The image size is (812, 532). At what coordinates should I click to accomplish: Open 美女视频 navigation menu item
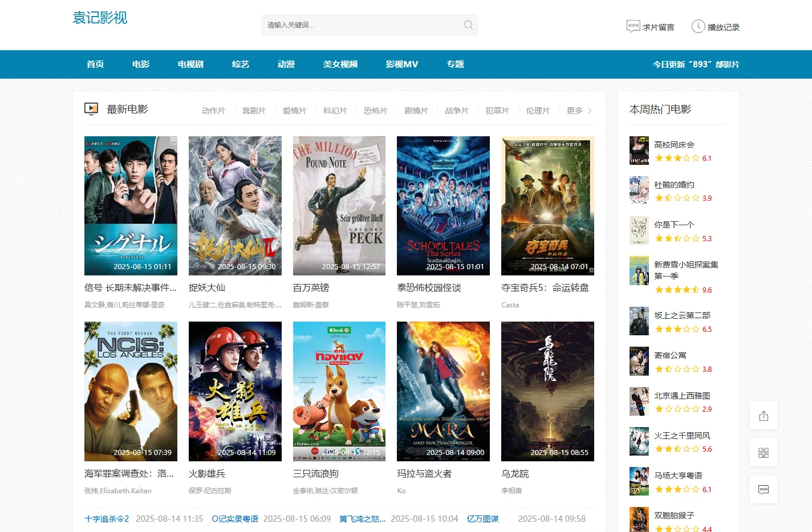(x=340, y=64)
